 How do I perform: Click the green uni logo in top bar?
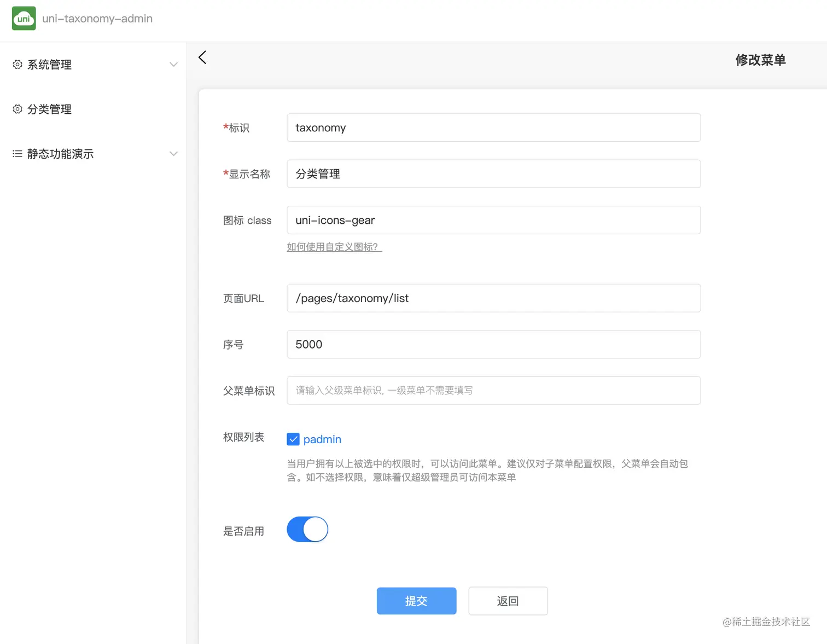(x=24, y=18)
